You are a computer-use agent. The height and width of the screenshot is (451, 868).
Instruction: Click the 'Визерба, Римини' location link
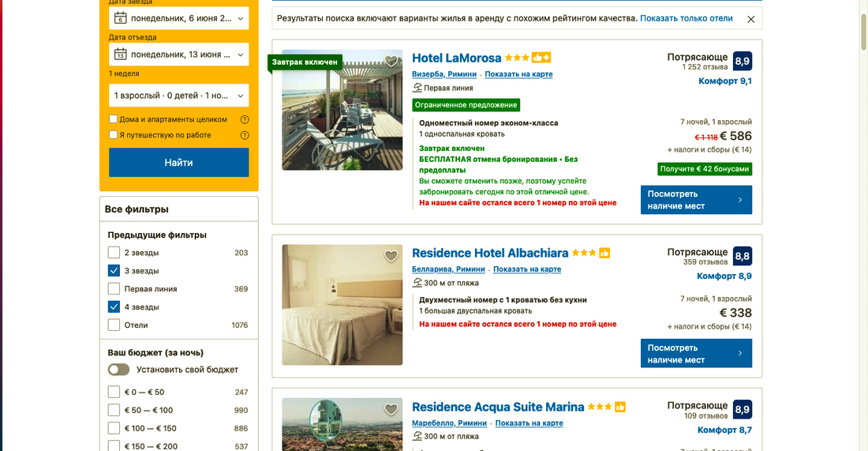444,74
